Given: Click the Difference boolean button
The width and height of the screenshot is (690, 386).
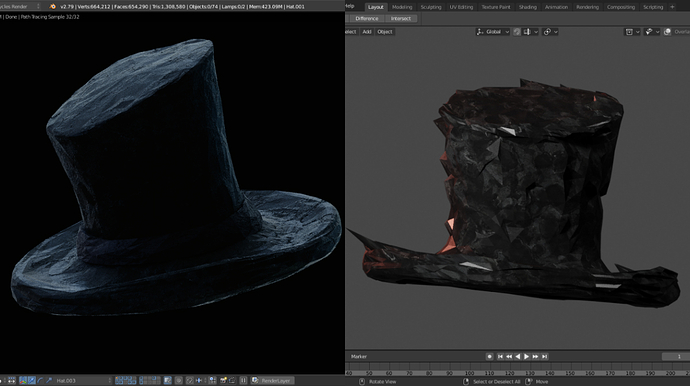Looking at the screenshot, I should [367, 18].
